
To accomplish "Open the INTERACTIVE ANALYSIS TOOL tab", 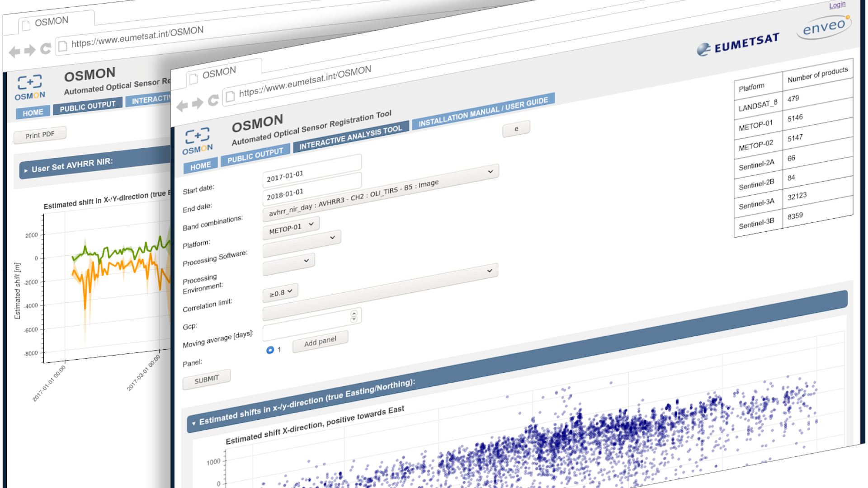I will 350,137.
